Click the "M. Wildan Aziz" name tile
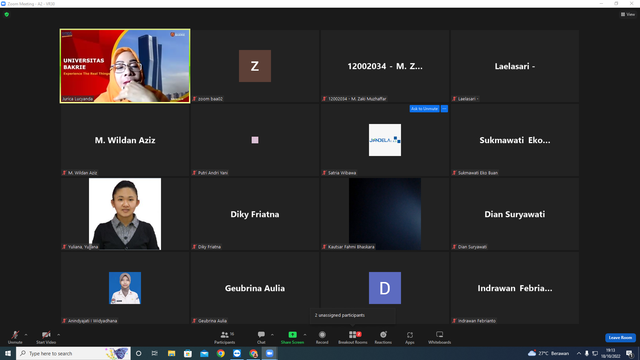 click(x=125, y=140)
